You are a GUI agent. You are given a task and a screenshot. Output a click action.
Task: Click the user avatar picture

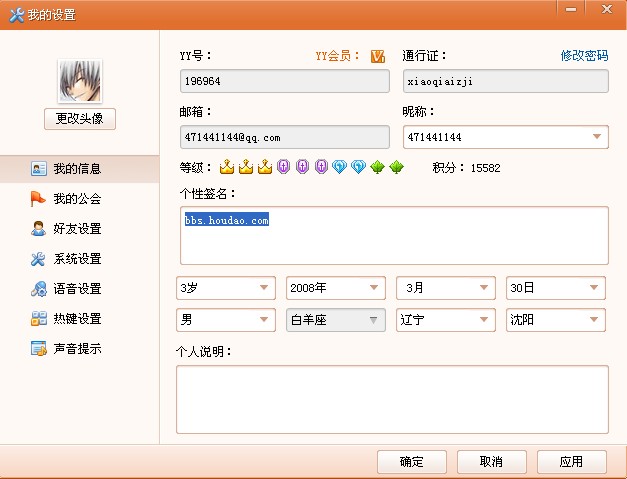pyautogui.click(x=80, y=81)
